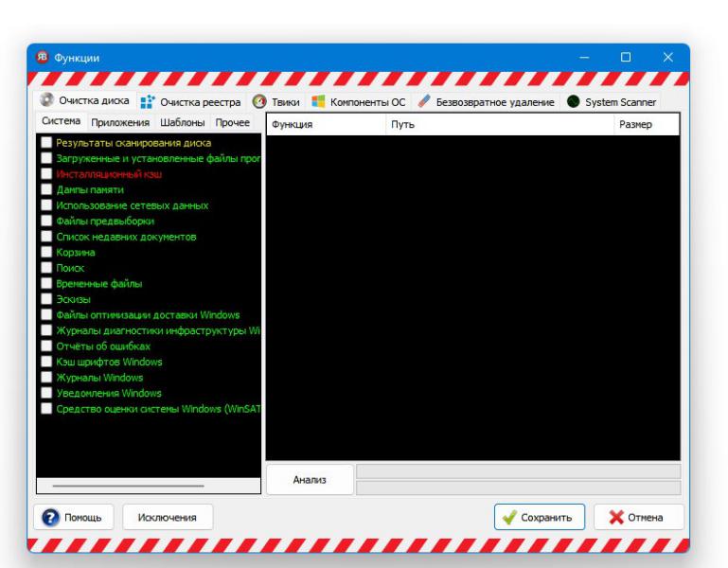Click the disk icon on Очистка диска tab
The width and height of the screenshot is (728, 568).
pos(46,99)
